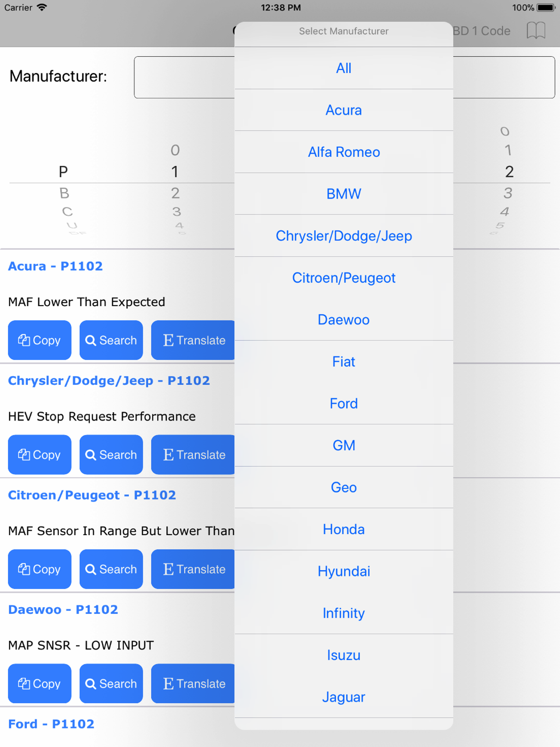Image resolution: width=560 pixels, height=747 pixels.
Task: Copy the Daewoo MAP SNSR code
Action: [x=40, y=684]
